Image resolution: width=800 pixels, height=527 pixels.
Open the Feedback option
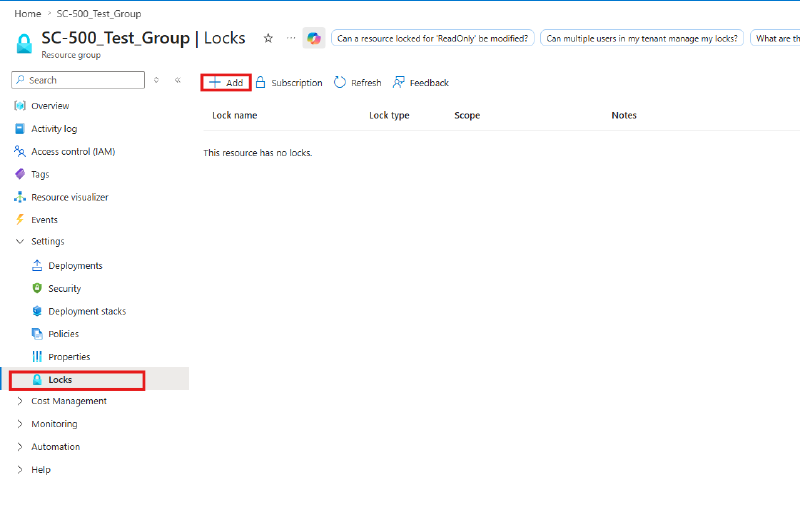tap(420, 83)
